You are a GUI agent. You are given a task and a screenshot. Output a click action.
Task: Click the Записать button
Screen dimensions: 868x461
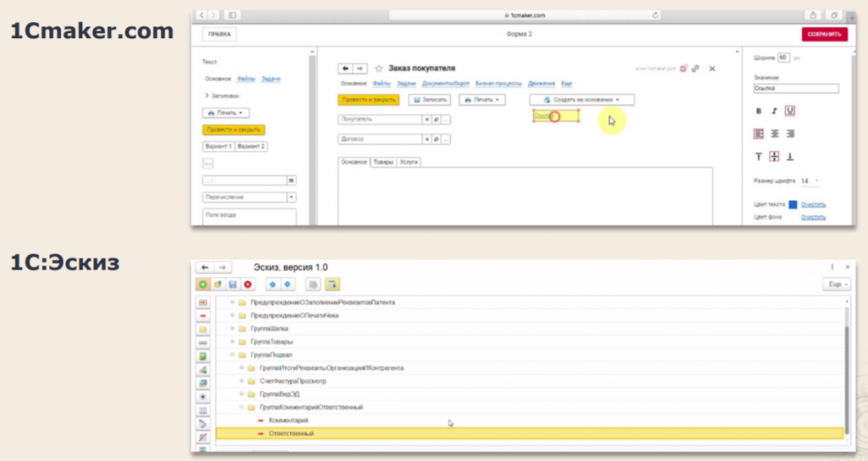tap(430, 100)
